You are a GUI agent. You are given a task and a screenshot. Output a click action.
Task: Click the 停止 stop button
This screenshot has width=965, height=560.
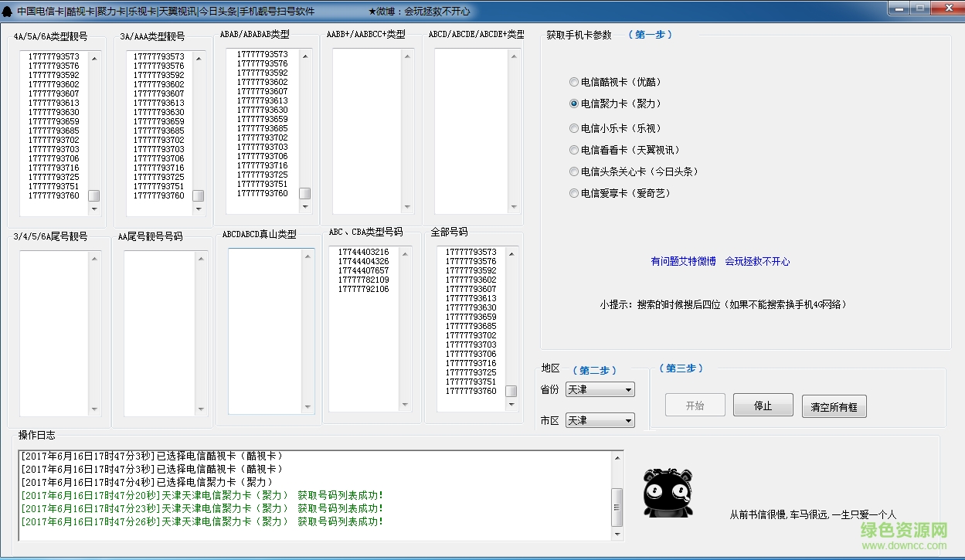tap(763, 404)
